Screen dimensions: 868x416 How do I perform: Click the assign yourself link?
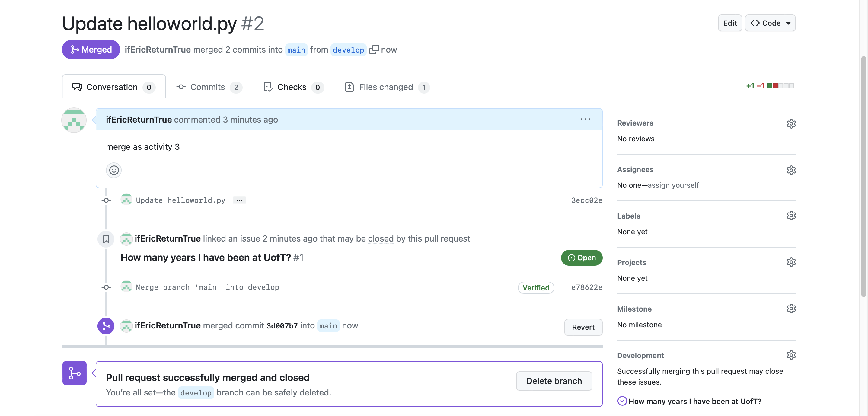click(673, 185)
